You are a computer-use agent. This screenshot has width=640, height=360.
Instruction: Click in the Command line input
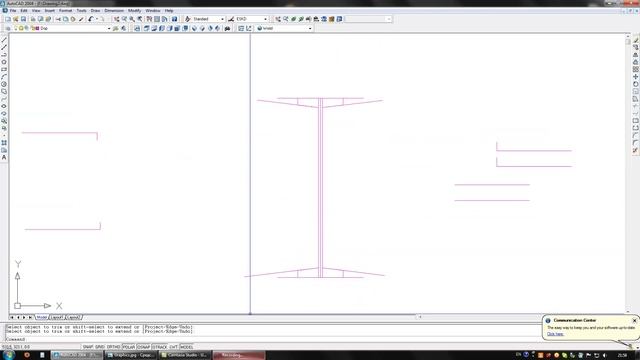(273, 339)
